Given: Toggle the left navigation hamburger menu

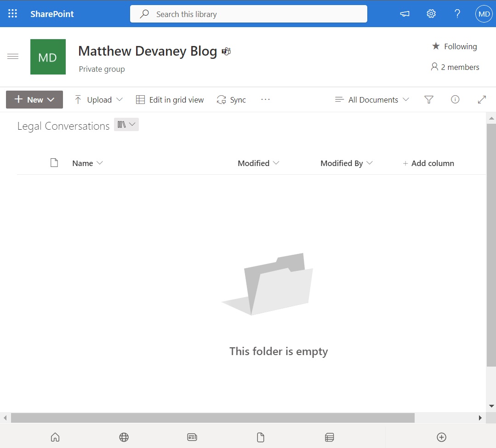Looking at the screenshot, I should [13, 56].
